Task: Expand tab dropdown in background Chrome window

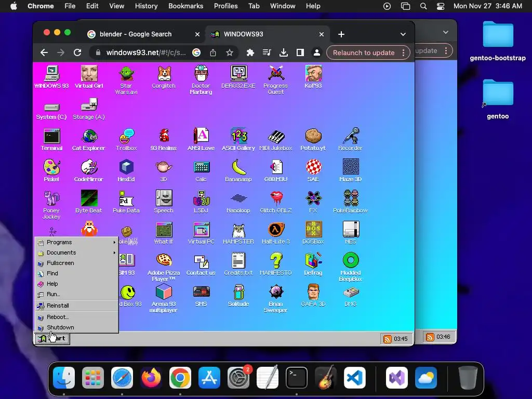Action: (x=445, y=32)
